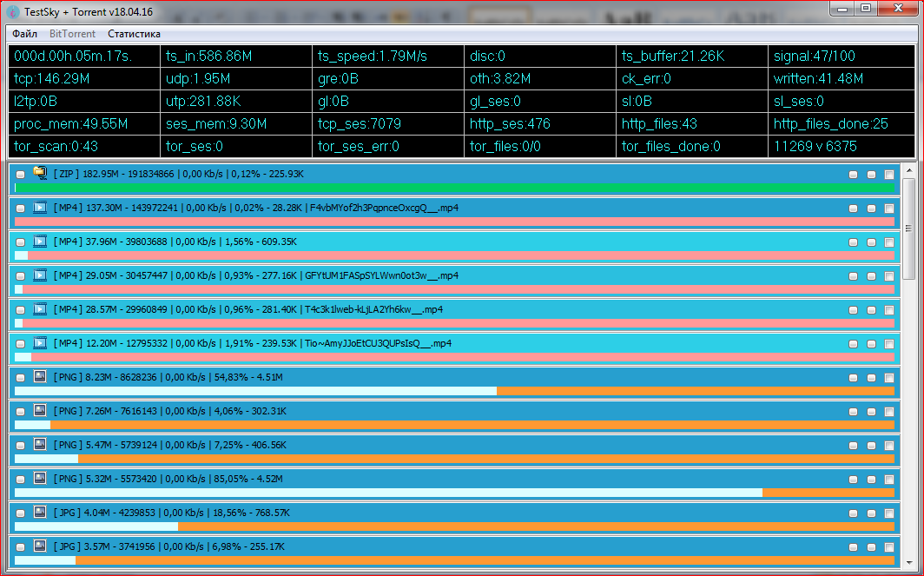924x576 pixels.
Task: Enable the square checkbox on the 7.26M PNG row
Action: [888, 411]
